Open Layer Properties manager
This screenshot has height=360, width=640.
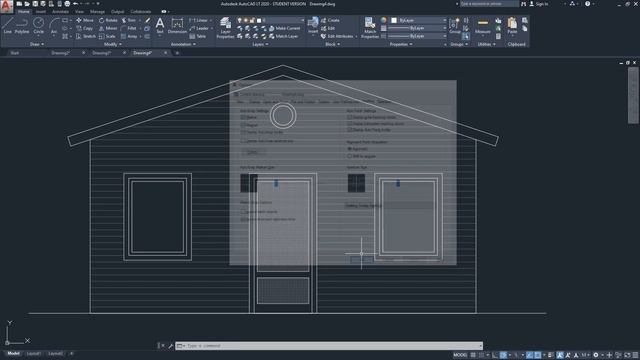225,28
